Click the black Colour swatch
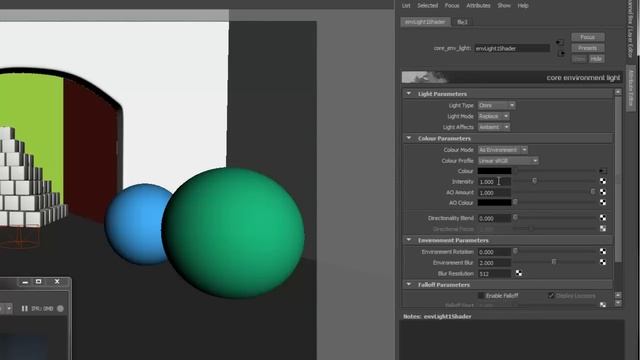The width and height of the screenshot is (640, 360). [x=494, y=171]
